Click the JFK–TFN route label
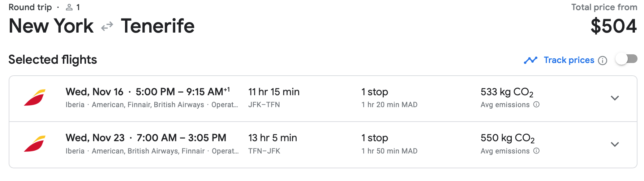 [264, 105]
